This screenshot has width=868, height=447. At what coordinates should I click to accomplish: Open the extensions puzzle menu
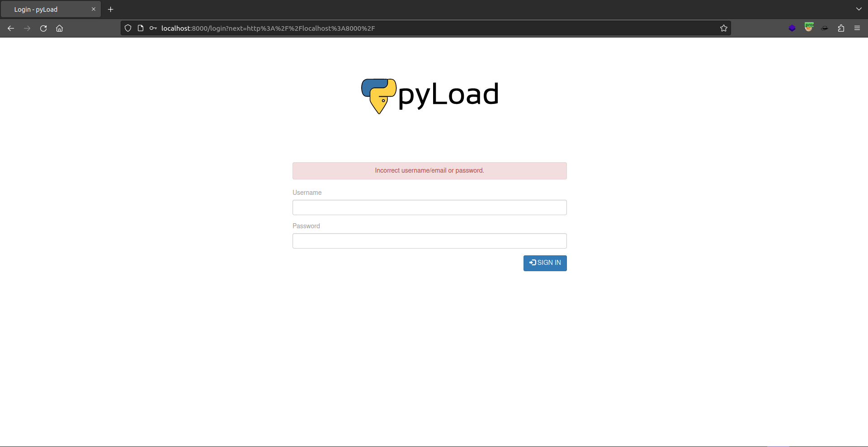[x=841, y=28]
